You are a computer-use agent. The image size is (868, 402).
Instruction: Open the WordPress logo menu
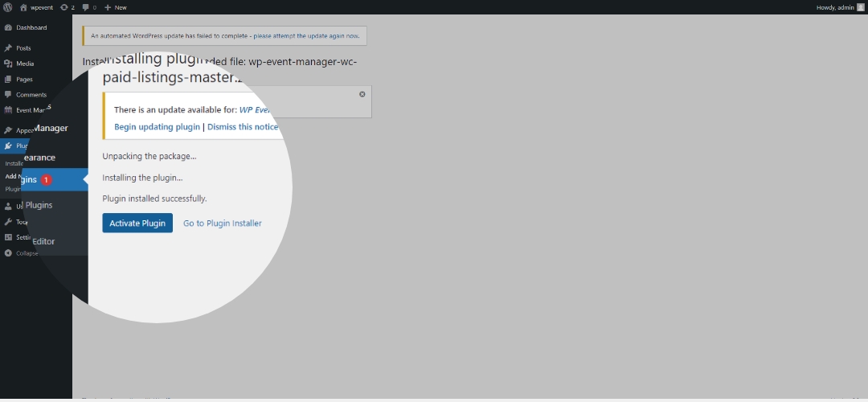click(8, 7)
